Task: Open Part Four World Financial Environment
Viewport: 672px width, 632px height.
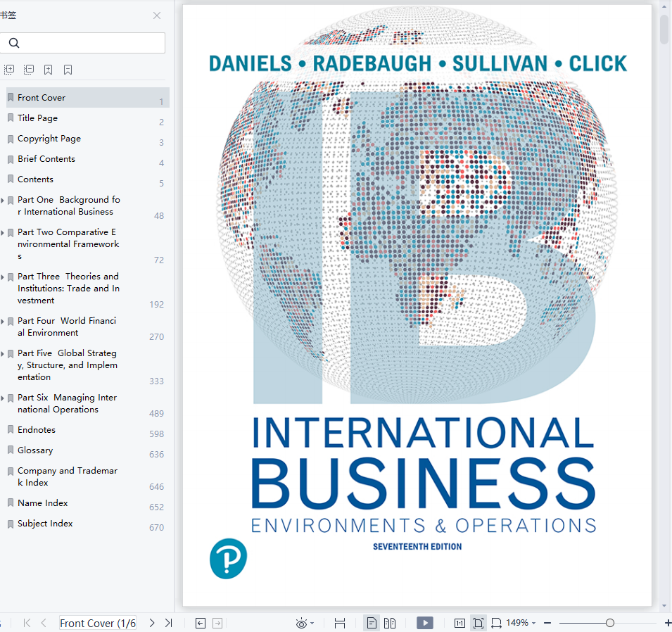Action: pos(67,327)
